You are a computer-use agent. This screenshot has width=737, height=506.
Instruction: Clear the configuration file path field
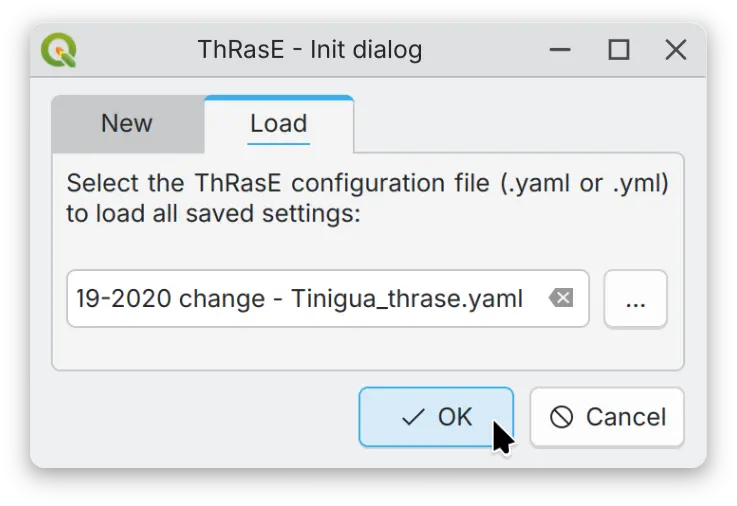click(562, 298)
